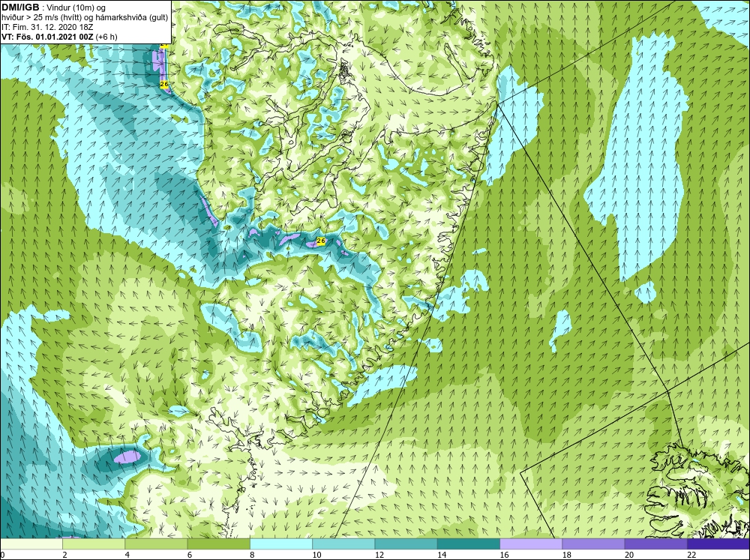This screenshot has width=750, height=560.
Task: Click the scale number 12
Action: [x=379, y=555]
